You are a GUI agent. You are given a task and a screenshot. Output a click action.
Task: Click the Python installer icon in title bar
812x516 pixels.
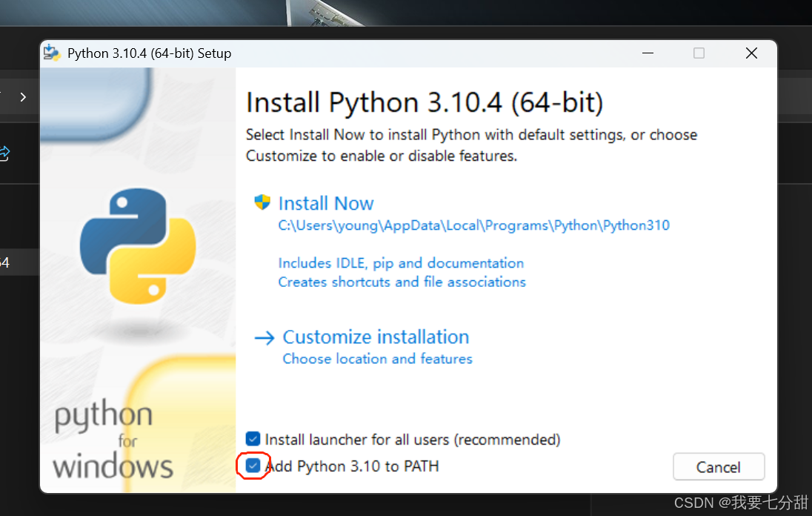(x=52, y=53)
